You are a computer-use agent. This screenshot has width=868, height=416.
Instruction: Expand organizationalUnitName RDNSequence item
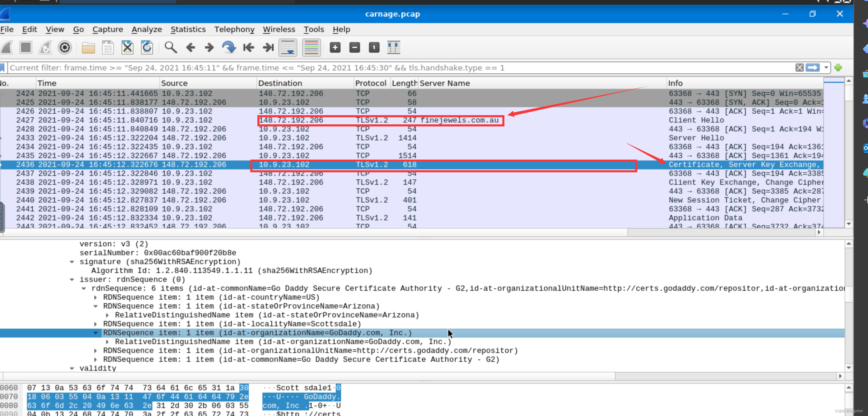[x=96, y=351]
